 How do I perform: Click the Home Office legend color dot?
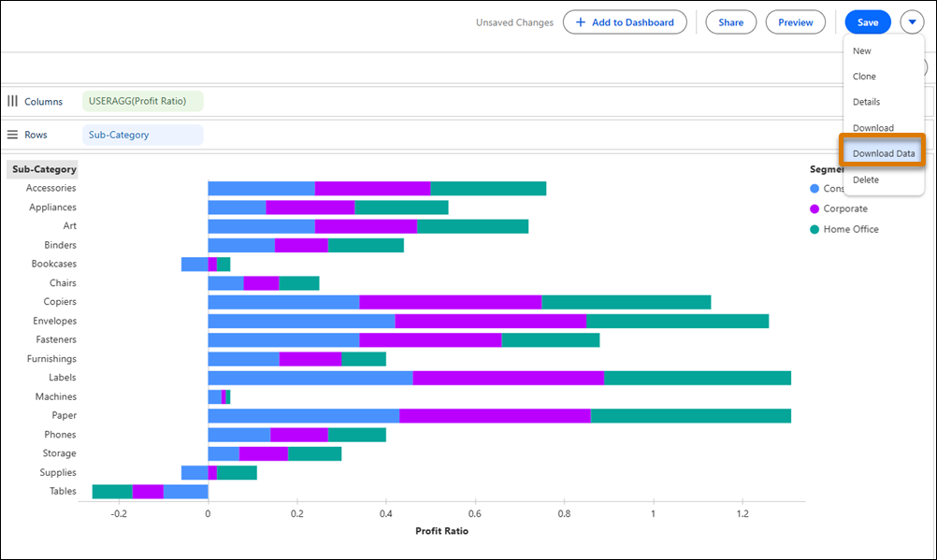click(814, 229)
